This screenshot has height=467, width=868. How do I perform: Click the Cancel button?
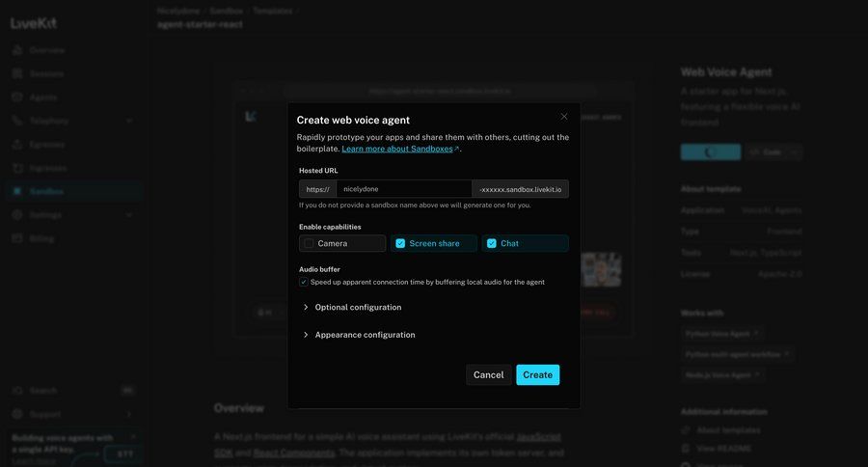click(488, 375)
